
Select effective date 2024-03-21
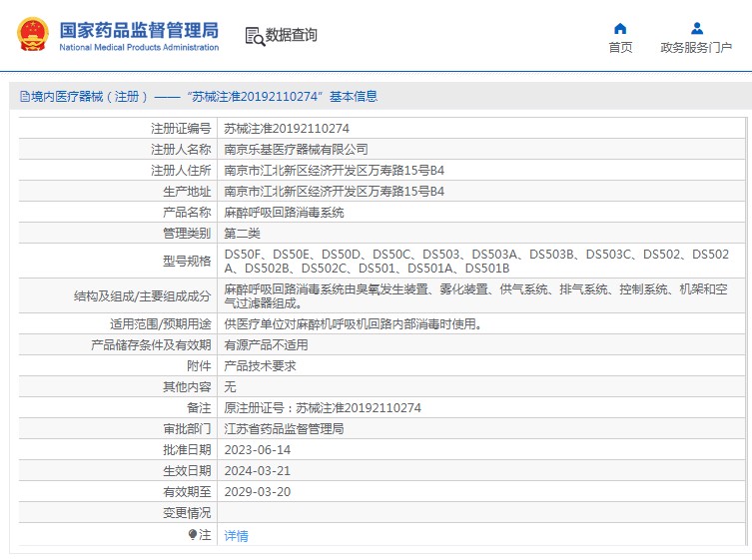(x=258, y=471)
